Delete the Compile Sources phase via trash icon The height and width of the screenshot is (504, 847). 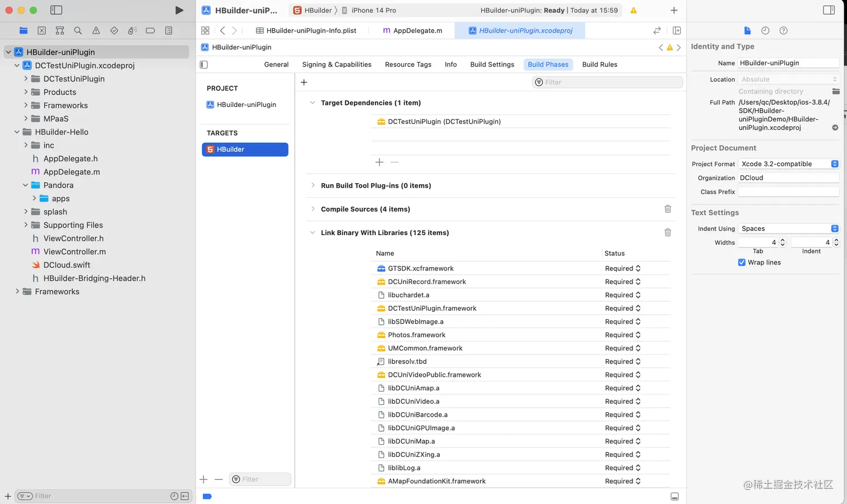click(668, 209)
